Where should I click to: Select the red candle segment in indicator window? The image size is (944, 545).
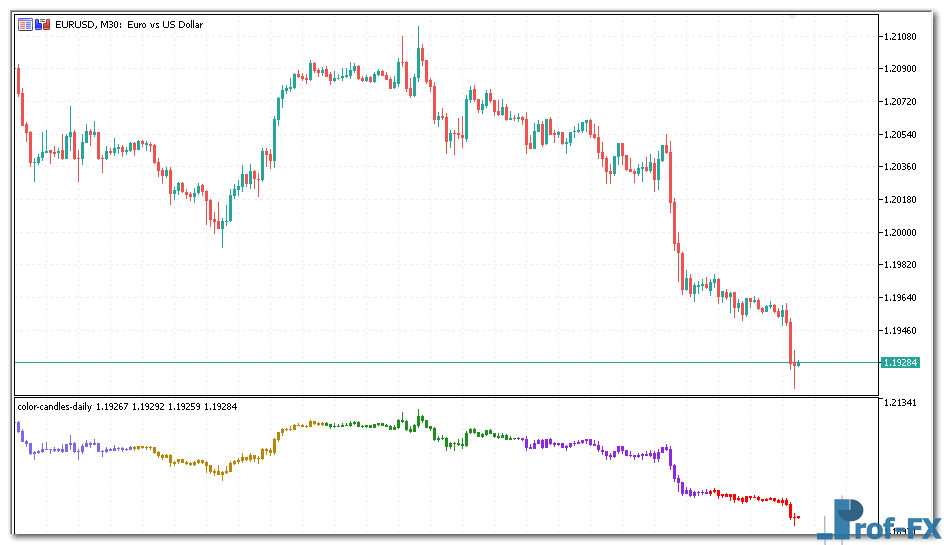point(750,496)
